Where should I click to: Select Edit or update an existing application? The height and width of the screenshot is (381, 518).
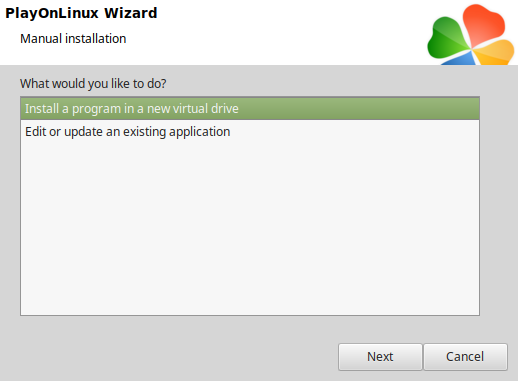point(250,132)
